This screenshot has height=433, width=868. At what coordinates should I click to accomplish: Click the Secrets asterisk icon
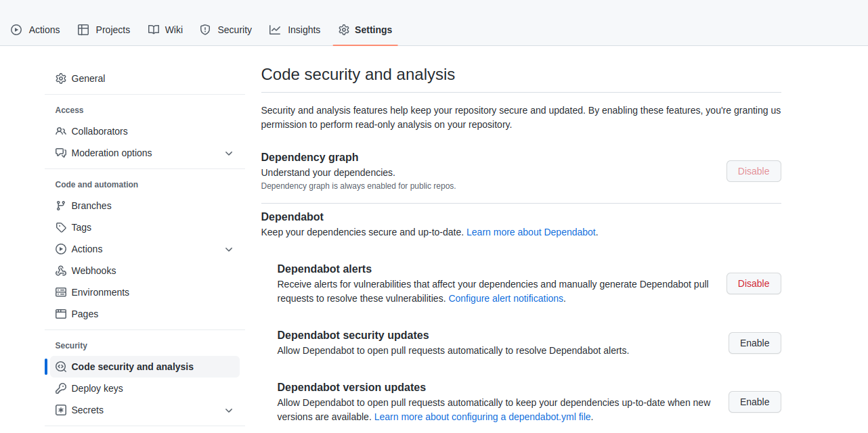coord(61,410)
